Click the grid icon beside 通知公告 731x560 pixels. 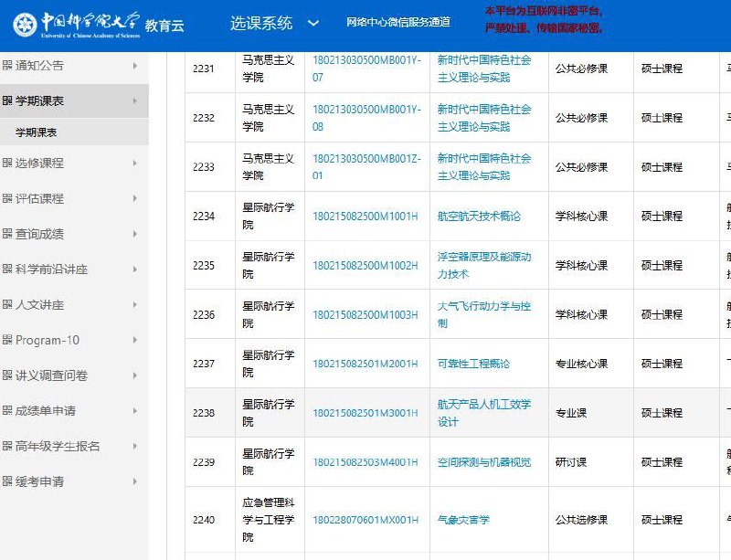7,66
